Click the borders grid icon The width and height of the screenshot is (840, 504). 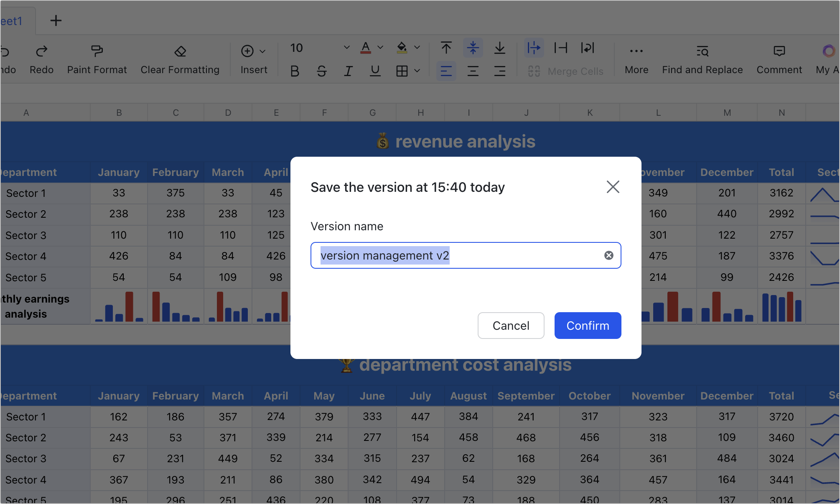pyautogui.click(x=402, y=71)
